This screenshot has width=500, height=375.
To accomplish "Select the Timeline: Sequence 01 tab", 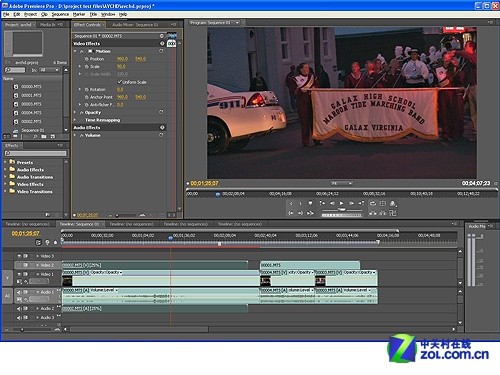I will 79,224.
